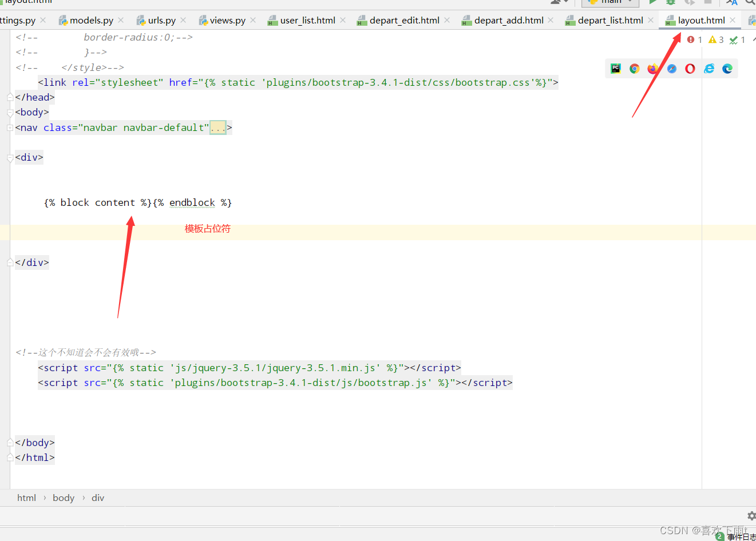Click the highlighted empty current line
756x541 pixels.
coord(378,232)
